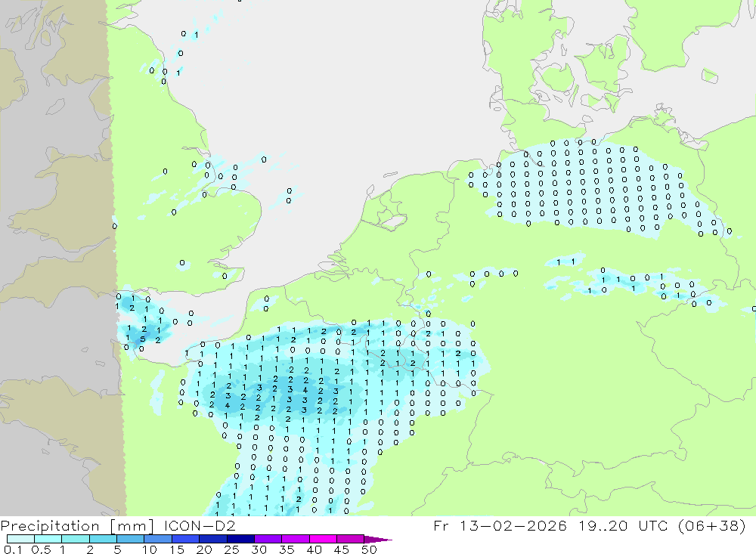The width and height of the screenshot is (756, 554).
Task: Select the 30–35 mm purple swatch
Action: point(268,539)
